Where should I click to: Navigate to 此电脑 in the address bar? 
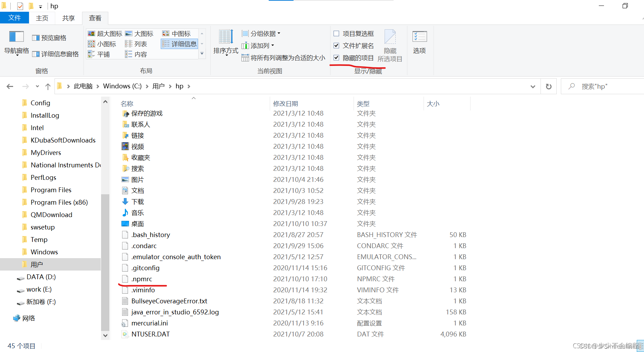pos(83,86)
